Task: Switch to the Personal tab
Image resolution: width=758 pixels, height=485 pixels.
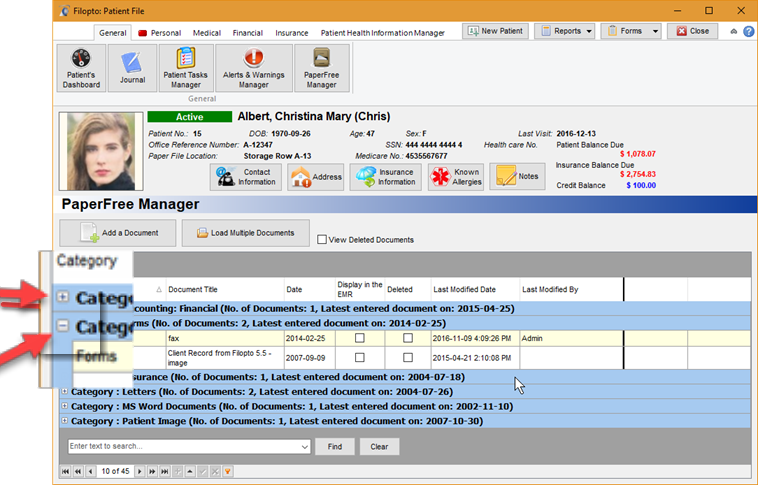Action: pos(160,33)
